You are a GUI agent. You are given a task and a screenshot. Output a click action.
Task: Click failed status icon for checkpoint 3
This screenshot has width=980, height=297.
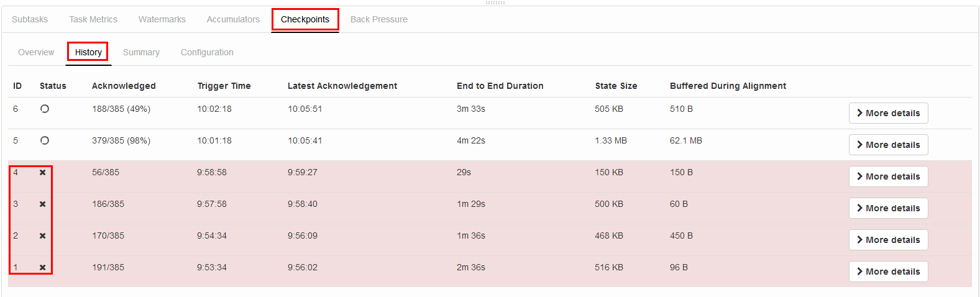coord(43,204)
